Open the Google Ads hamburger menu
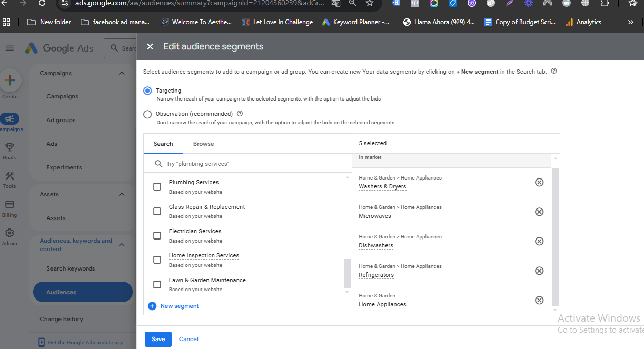 [x=9, y=48]
